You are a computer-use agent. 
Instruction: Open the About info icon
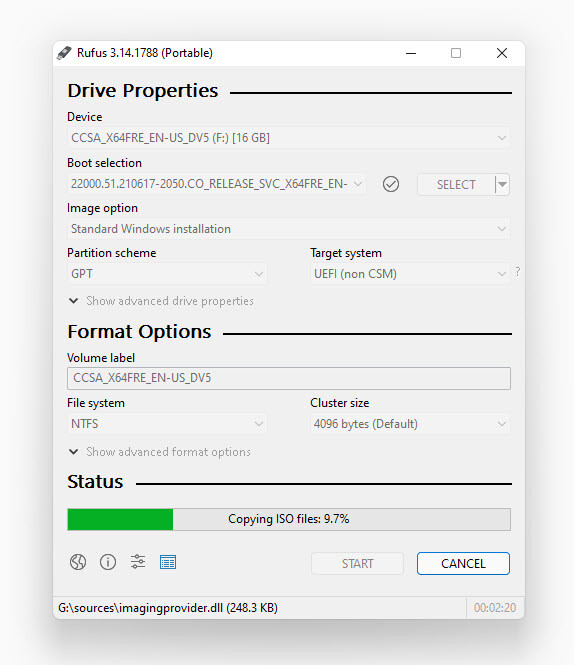click(108, 562)
